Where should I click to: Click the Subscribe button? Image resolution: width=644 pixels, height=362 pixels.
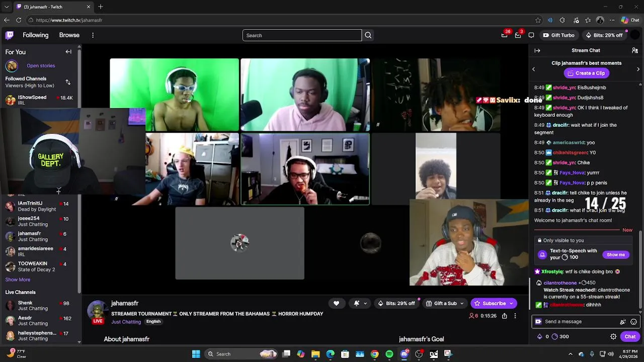coord(490,303)
